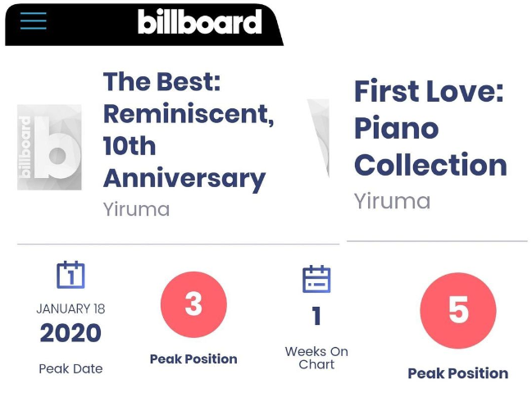
Task: Open the gray billboard album placeholder thumbnail
Action: point(49,148)
